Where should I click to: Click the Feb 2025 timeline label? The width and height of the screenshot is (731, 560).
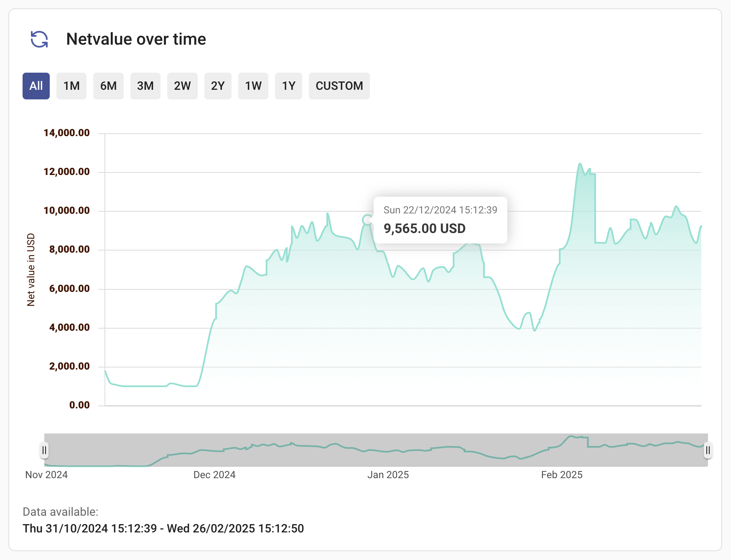[562, 475]
